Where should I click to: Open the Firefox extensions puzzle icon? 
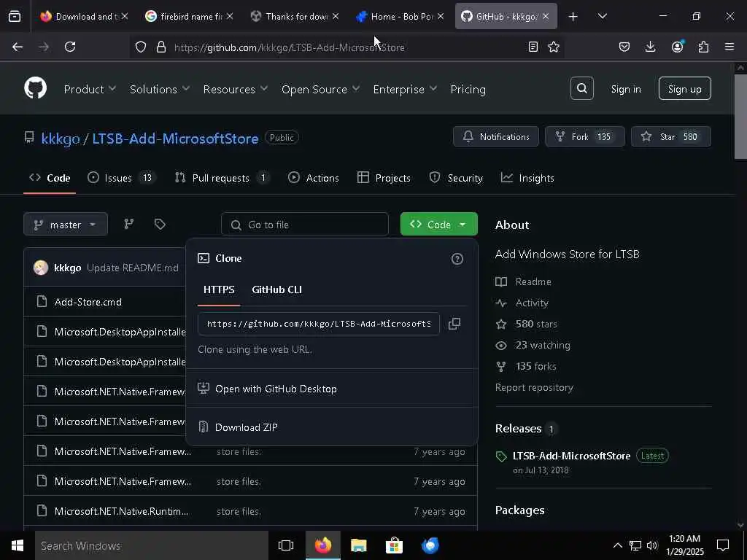point(703,47)
